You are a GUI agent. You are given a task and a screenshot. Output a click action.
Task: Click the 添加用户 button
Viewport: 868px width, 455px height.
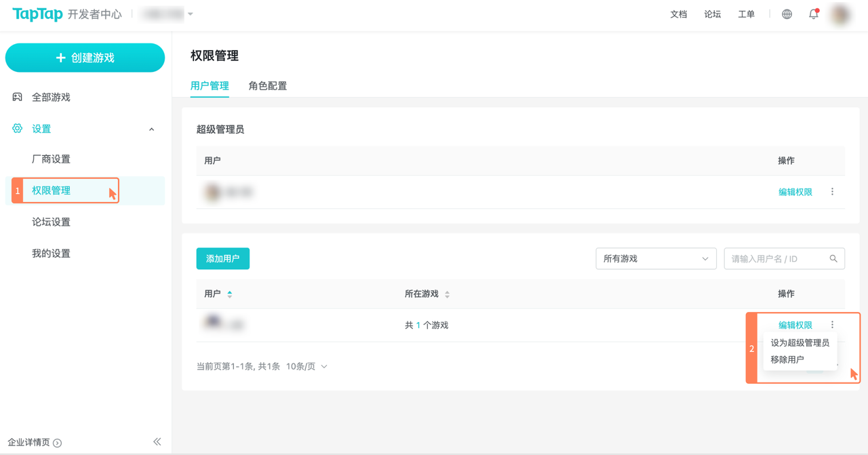pyautogui.click(x=223, y=258)
